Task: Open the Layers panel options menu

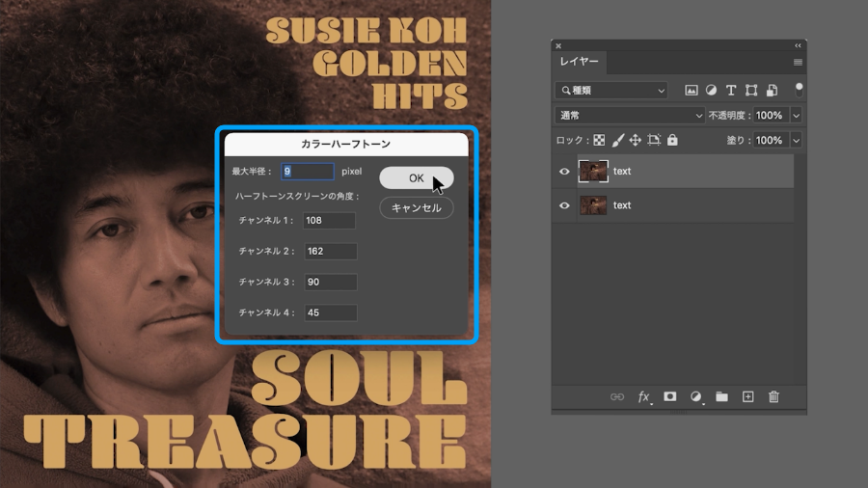Action: 798,62
